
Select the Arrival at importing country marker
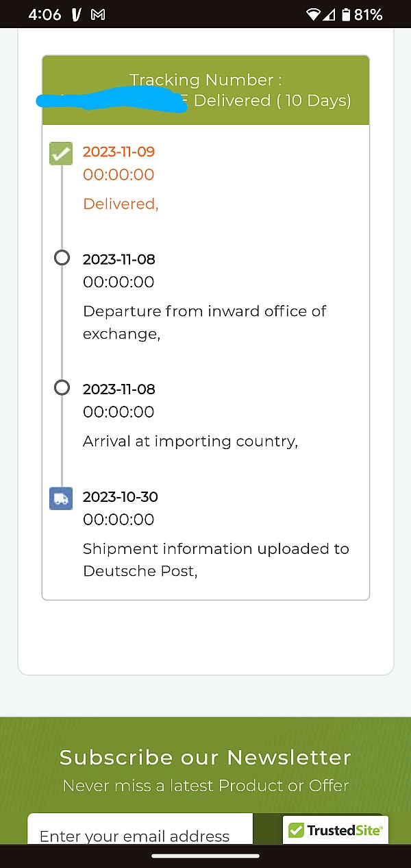pos(62,387)
